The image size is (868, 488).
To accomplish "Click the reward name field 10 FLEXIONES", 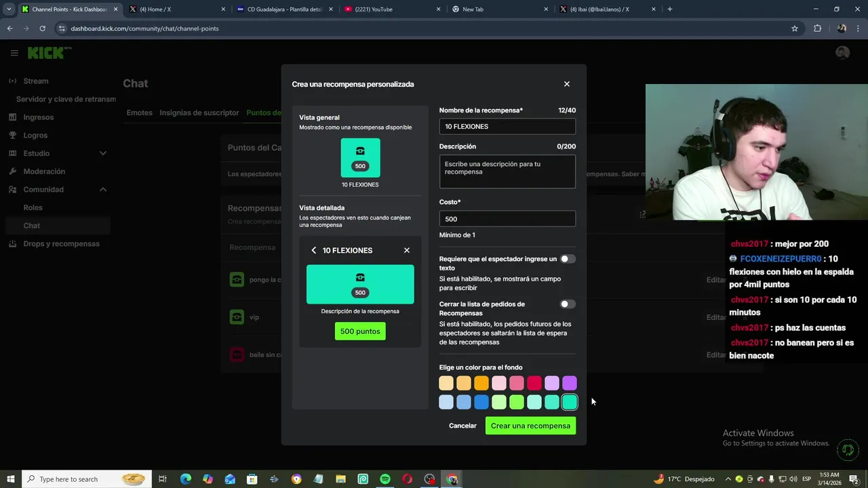I will point(507,127).
